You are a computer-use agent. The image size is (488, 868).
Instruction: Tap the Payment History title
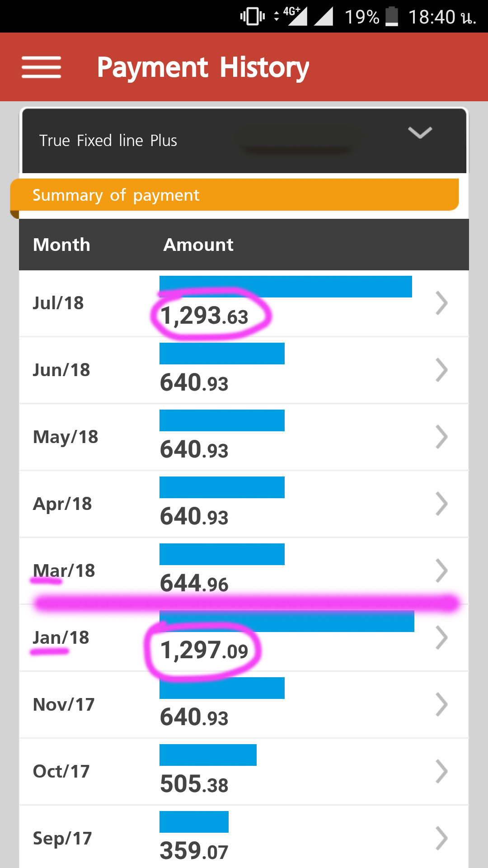(x=203, y=67)
